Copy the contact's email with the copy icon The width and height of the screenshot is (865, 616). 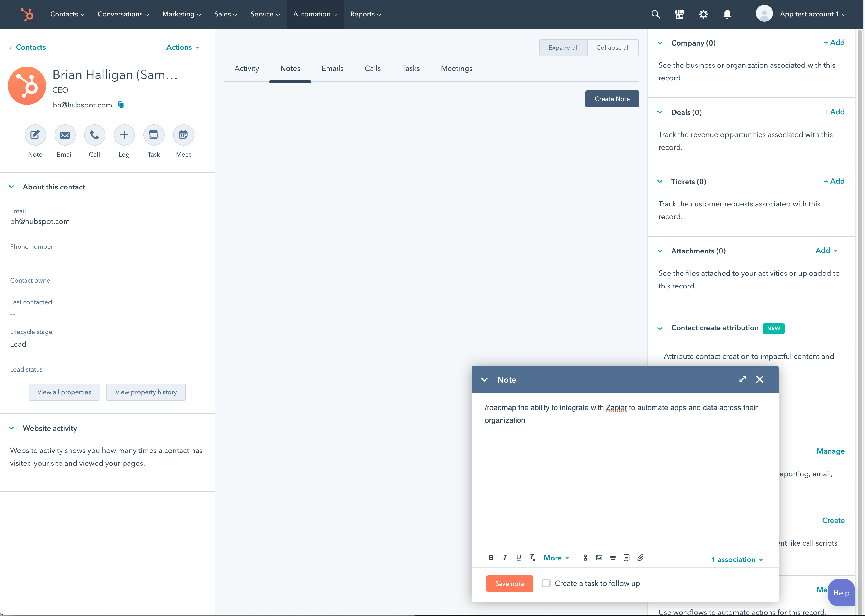[121, 105]
